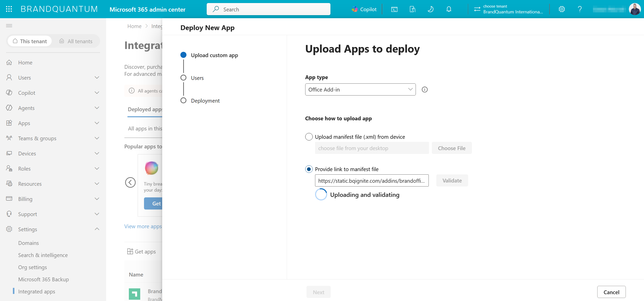The height and width of the screenshot is (301, 644).
Task: Open Org settings page
Action: pyautogui.click(x=33, y=267)
